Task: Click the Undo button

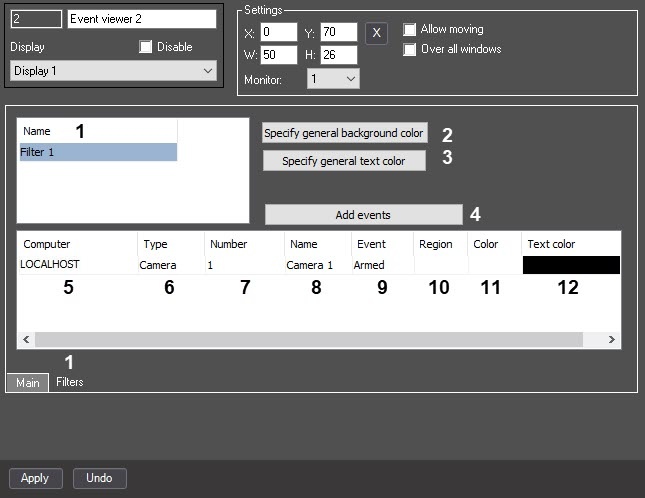Action: [x=100, y=478]
